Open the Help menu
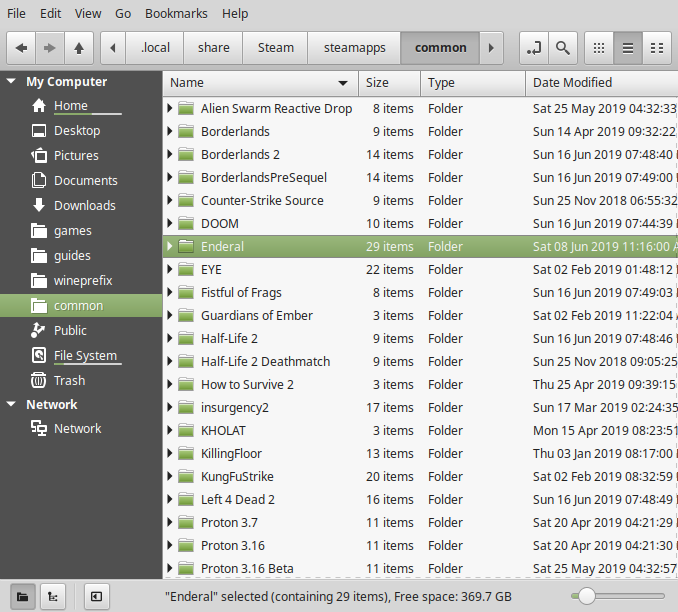The height and width of the screenshot is (612, 678). click(x=235, y=13)
